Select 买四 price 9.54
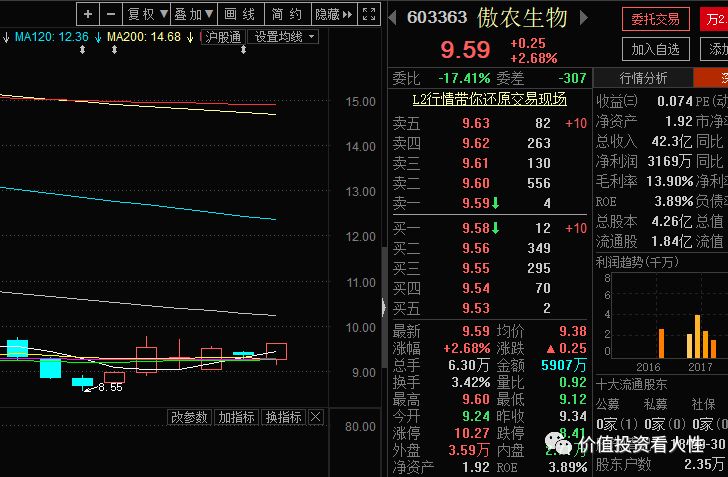The image size is (728, 477). [x=475, y=288]
